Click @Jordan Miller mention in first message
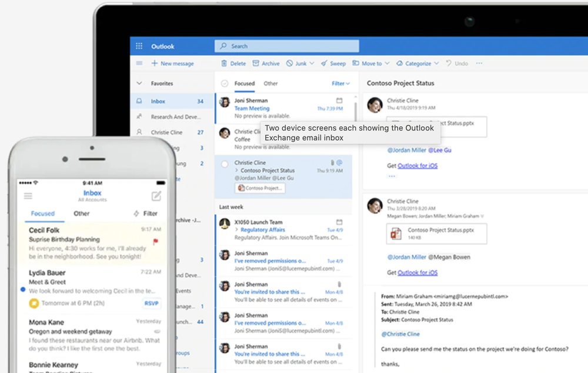Viewport: 588px width, 373px height. [x=406, y=150]
